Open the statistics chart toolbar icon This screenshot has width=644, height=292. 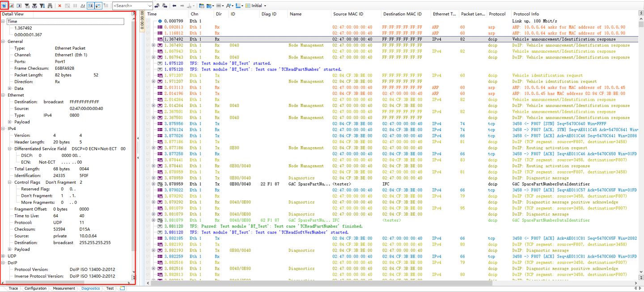(x=12, y=6)
